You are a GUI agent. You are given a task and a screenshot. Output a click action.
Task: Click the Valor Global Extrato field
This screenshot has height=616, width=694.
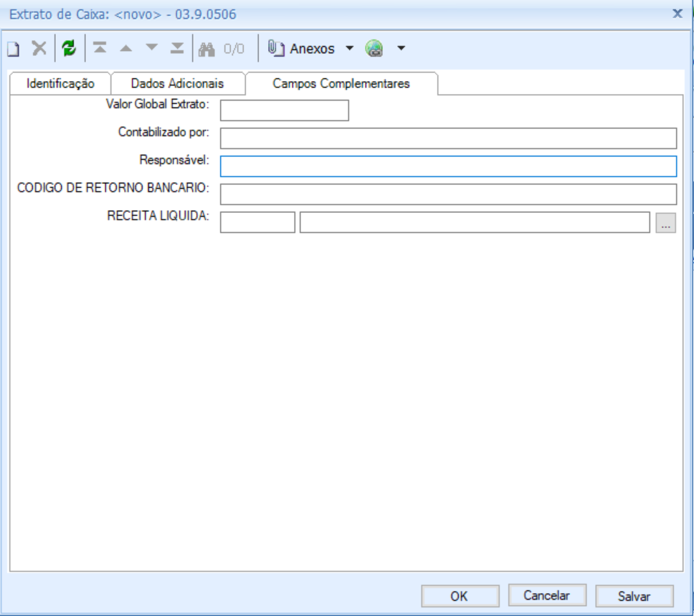coord(285,110)
